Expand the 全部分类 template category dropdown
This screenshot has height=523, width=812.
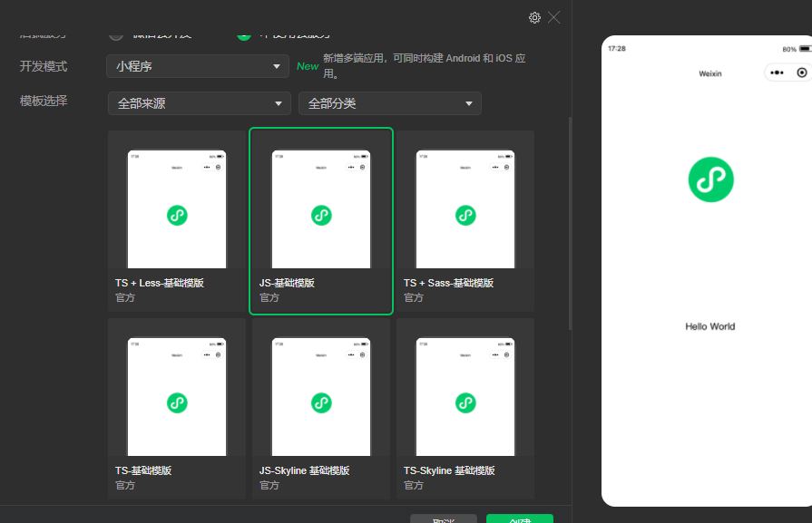pyautogui.click(x=390, y=103)
